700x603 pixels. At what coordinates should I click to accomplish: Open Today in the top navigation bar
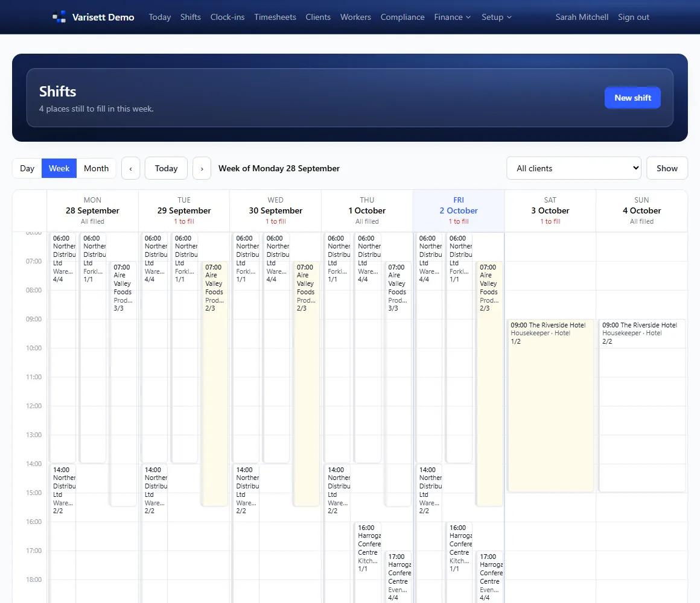pyautogui.click(x=160, y=17)
